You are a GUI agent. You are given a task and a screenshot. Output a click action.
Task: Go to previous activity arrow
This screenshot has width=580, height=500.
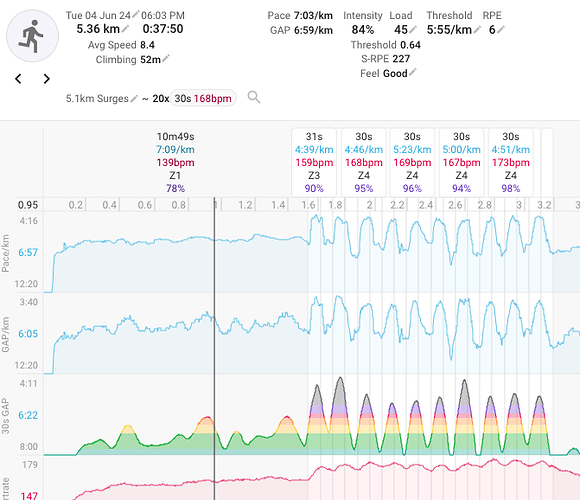click(18, 78)
